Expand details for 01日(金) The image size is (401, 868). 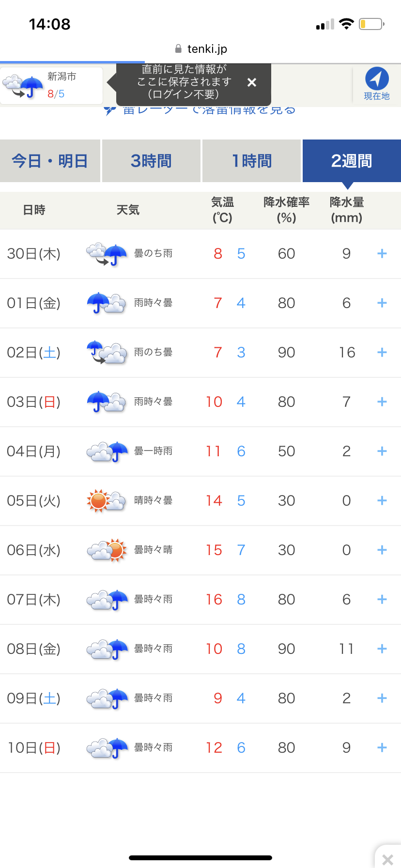[x=382, y=303]
